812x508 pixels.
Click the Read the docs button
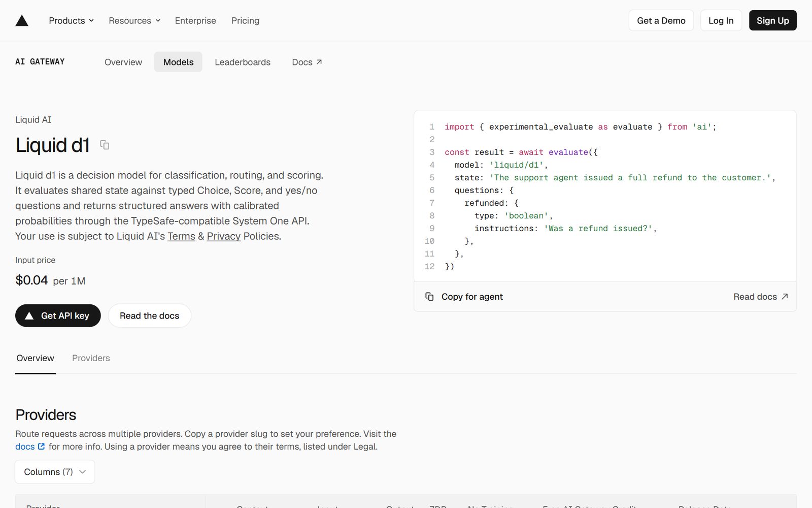(x=150, y=315)
